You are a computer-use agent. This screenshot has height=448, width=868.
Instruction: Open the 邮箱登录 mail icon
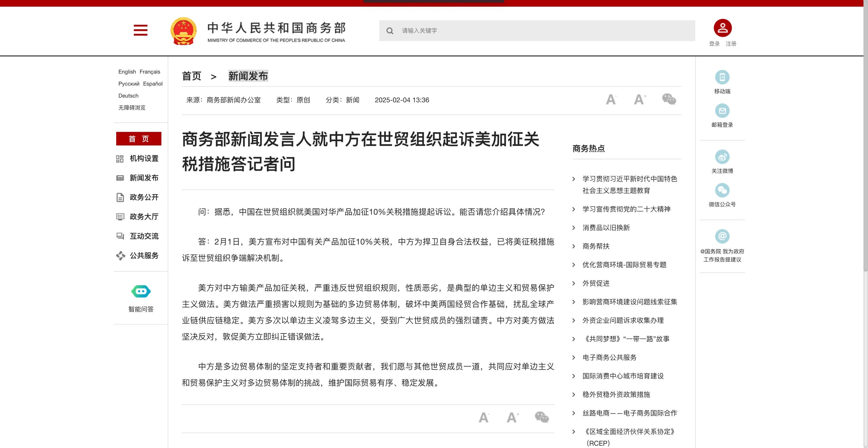coord(722,111)
